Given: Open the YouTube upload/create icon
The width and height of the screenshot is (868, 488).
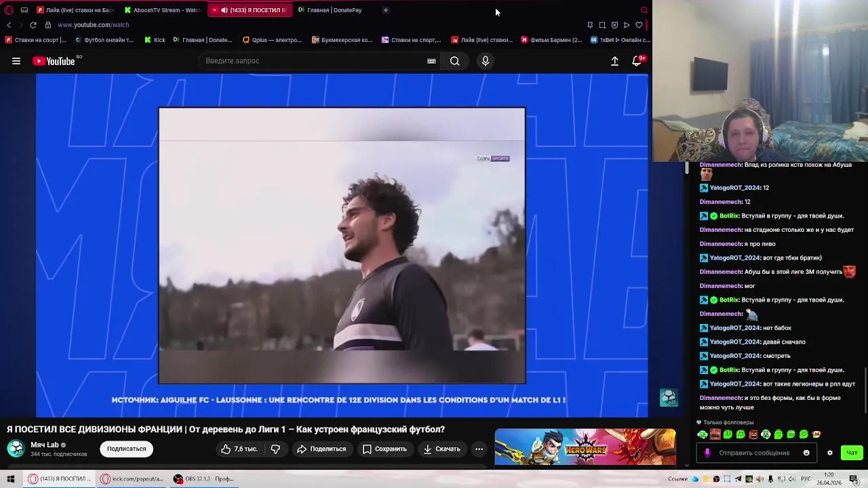Looking at the screenshot, I should click(614, 61).
